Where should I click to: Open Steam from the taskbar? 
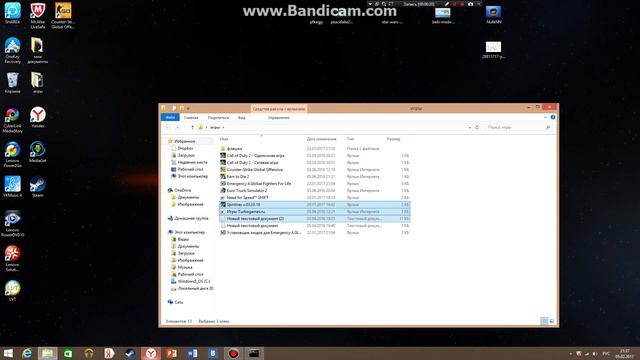click(x=130, y=353)
